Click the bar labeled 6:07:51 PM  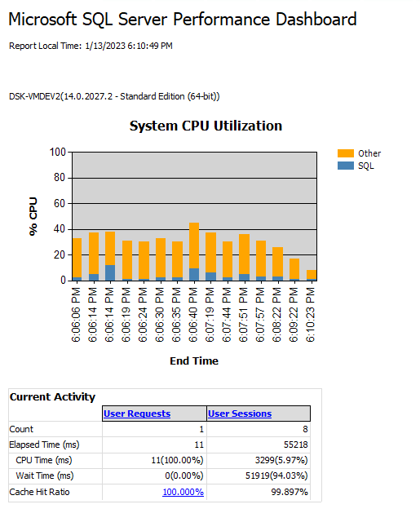click(x=245, y=258)
